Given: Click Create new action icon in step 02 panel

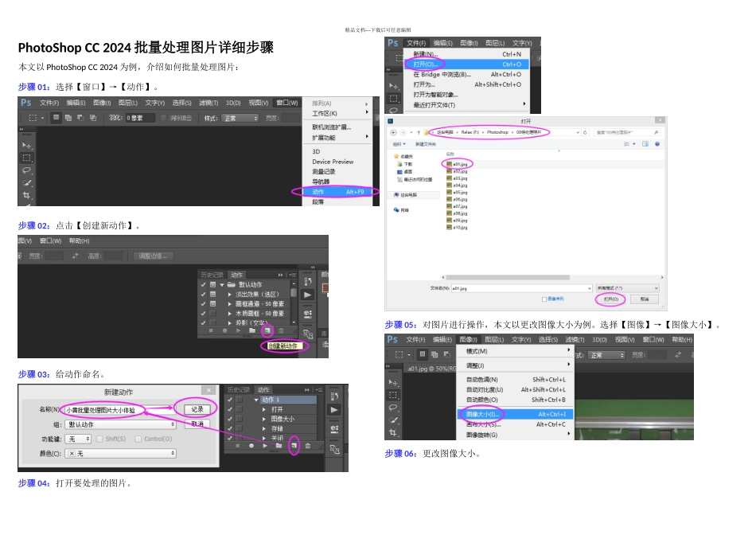Looking at the screenshot, I should [267, 331].
